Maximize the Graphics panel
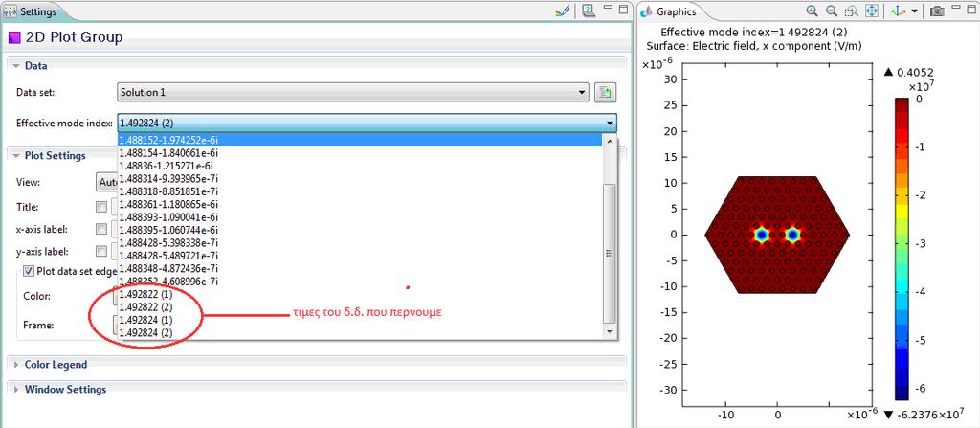The image size is (980, 428). 971,9
